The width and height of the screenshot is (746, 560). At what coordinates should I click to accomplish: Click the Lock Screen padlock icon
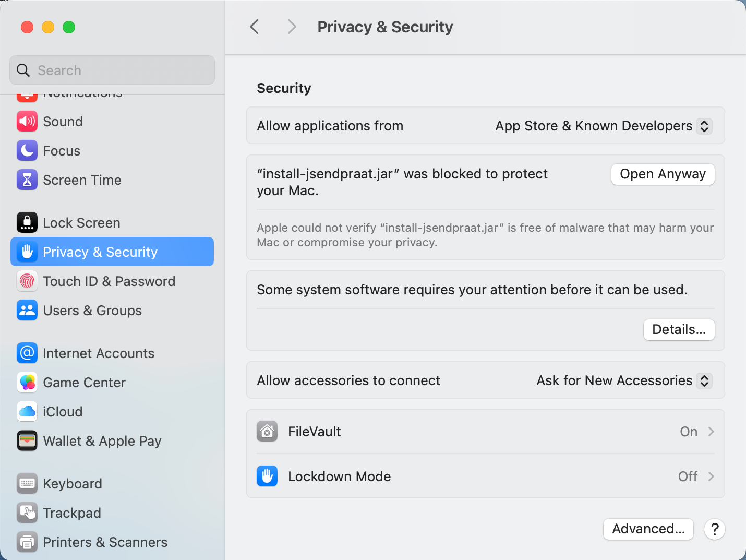[x=27, y=223]
